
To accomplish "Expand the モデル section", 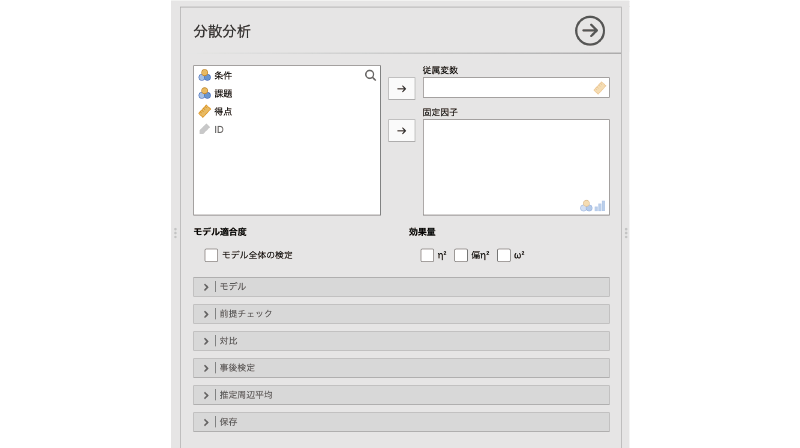I will tap(401, 287).
